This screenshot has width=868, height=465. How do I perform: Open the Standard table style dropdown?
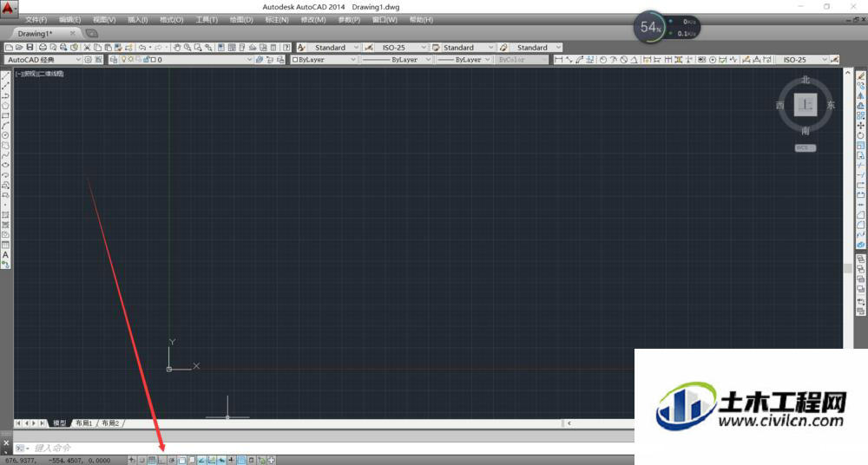click(x=490, y=48)
